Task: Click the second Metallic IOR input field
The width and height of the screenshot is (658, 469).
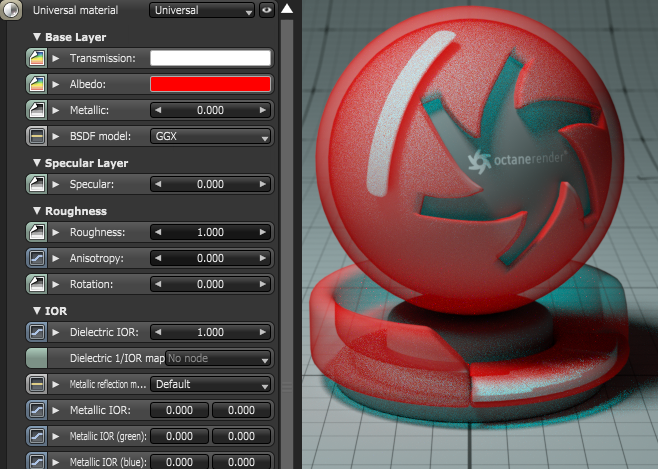Action: (241, 410)
